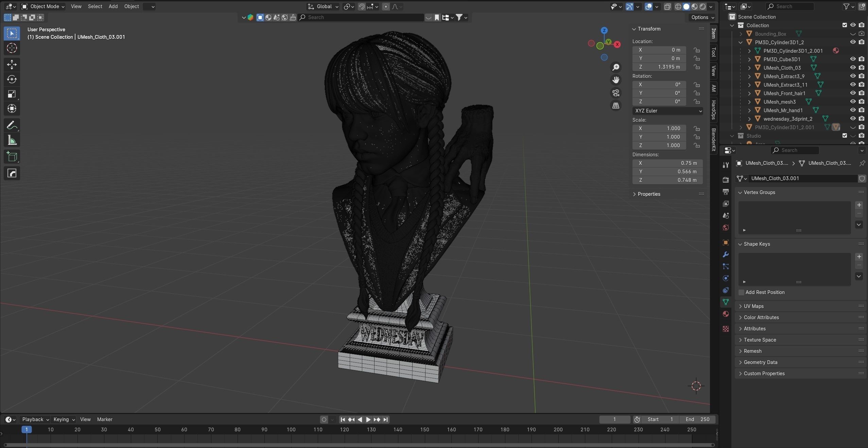This screenshot has width=868, height=448.
Task: Open the Select menu
Action: [95, 6]
